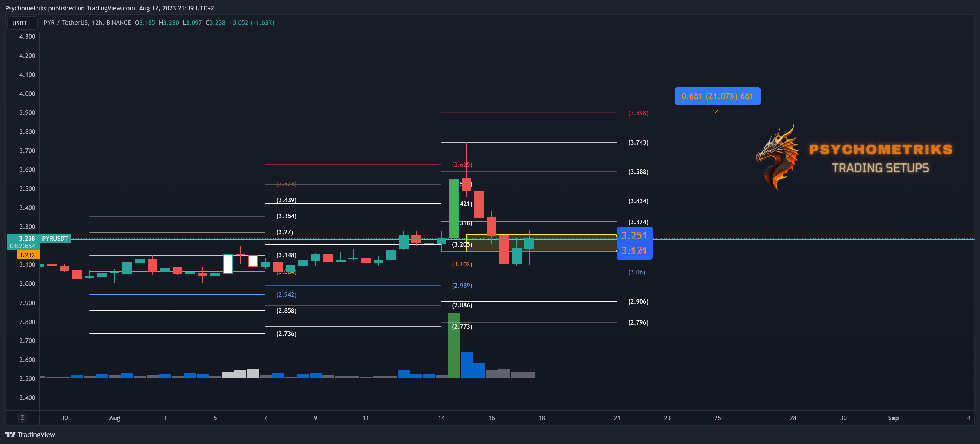The width and height of the screenshot is (980, 444).
Task: Click the (3.324) level label
Action: 638,222
